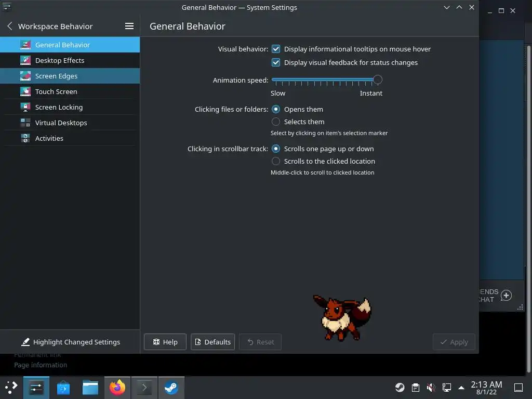532x399 pixels.
Task: Go back from Workspace Behavior
Action: [x=10, y=26]
